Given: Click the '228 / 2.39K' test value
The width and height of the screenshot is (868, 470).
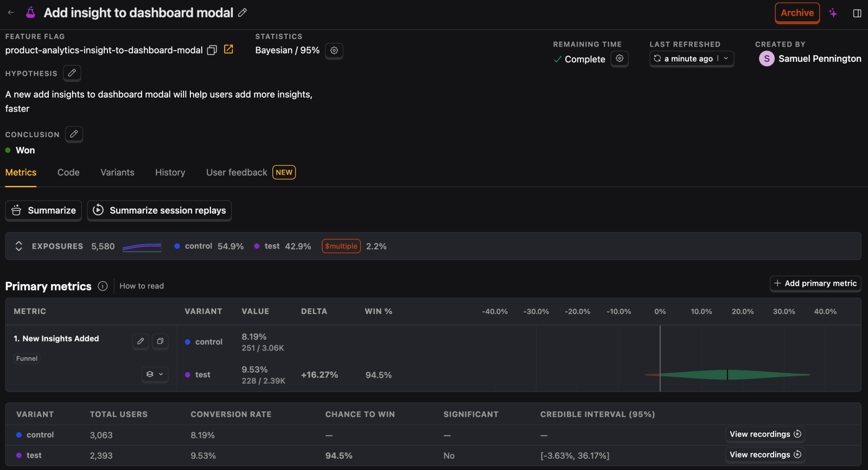Looking at the screenshot, I should (264, 381).
